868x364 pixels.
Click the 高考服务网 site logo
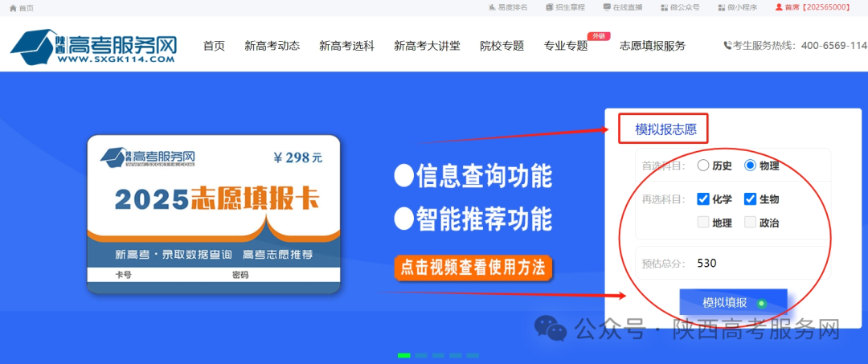point(93,47)
